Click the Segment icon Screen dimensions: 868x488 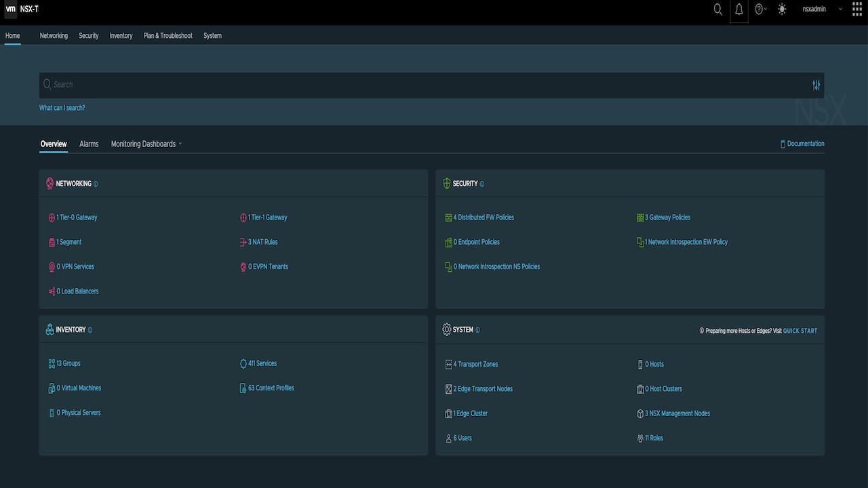click(52, 242)
